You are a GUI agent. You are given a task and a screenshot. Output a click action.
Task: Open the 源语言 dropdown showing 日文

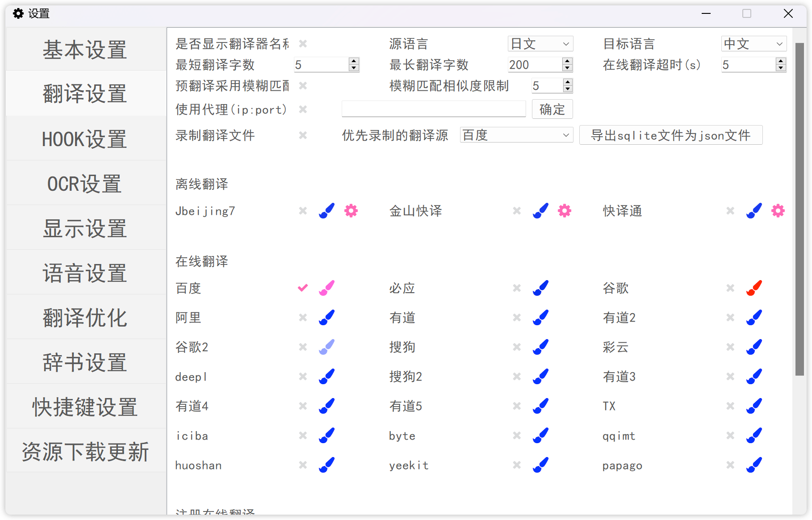(x=540, y=44)
